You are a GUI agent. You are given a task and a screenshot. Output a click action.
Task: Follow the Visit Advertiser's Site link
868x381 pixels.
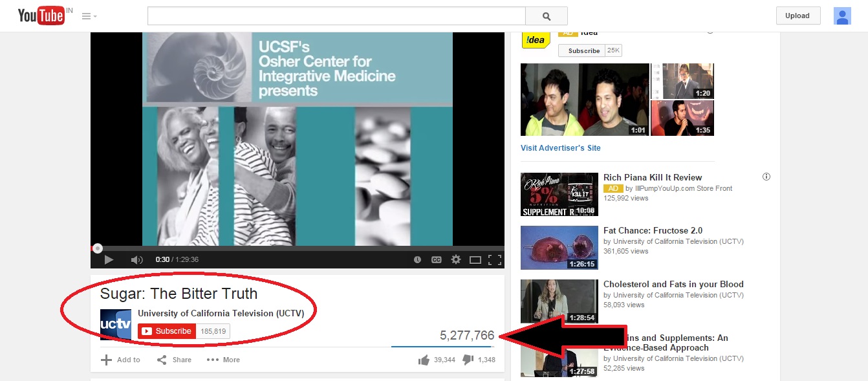coord(561,148)
